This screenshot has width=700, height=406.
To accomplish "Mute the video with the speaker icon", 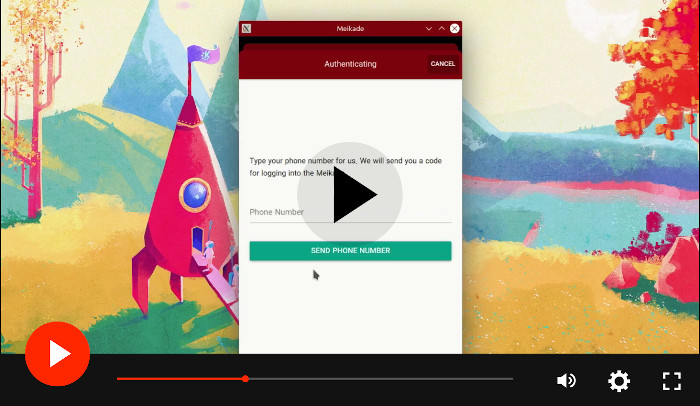I will coord(566,381).
